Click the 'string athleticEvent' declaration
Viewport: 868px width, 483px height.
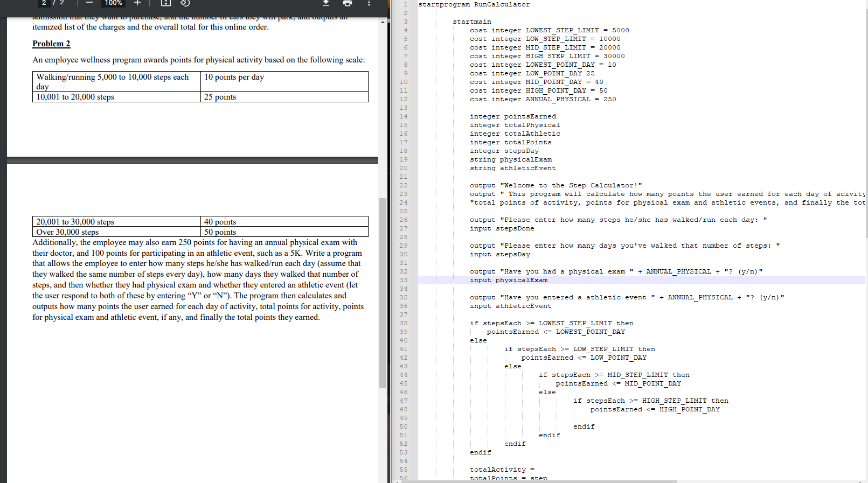click(513, 168)
